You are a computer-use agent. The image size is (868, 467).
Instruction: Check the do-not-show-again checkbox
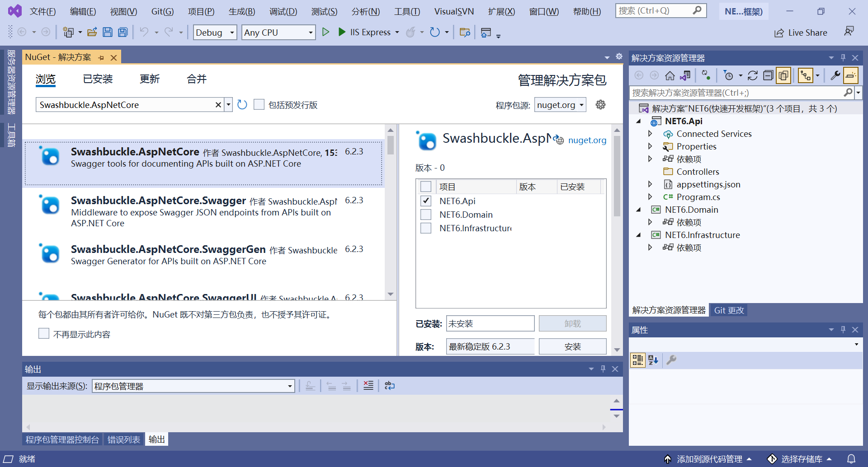(x=44, y=334)
